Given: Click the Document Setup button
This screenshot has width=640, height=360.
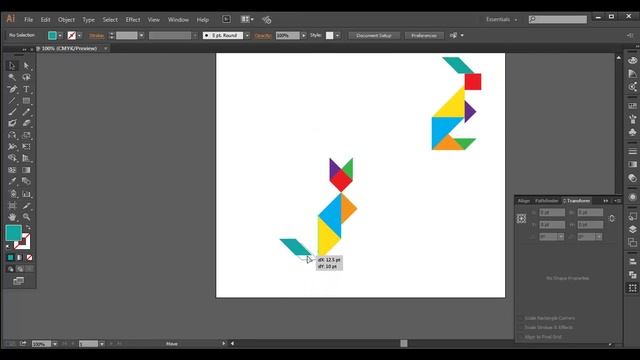Looking at the screenshot, I should pos(374,36).
